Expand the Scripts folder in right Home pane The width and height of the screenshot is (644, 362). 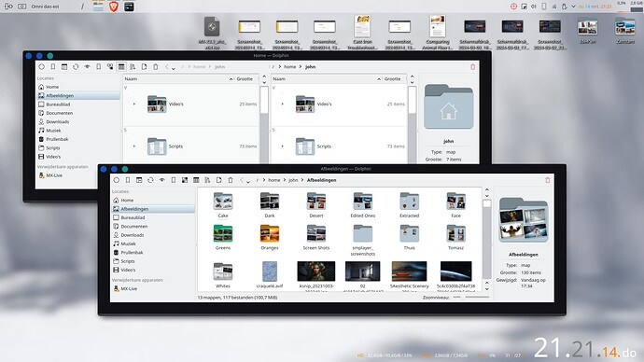click(x=283, y=146)
